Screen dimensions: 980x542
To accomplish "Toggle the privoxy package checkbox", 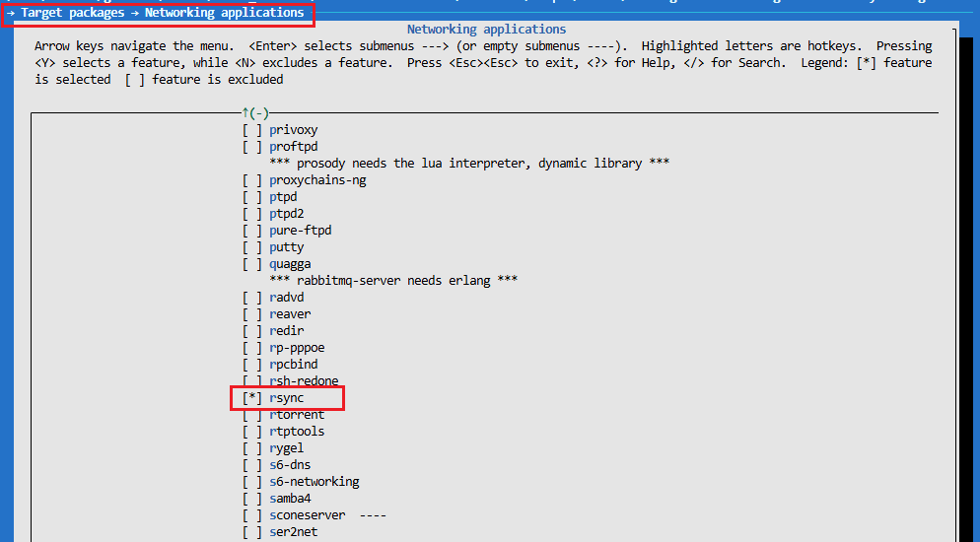I will (252, 130).
